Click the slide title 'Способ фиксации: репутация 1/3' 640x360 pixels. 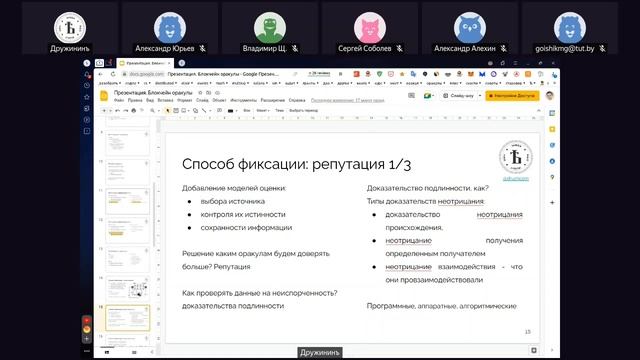(x=296, y=164)
